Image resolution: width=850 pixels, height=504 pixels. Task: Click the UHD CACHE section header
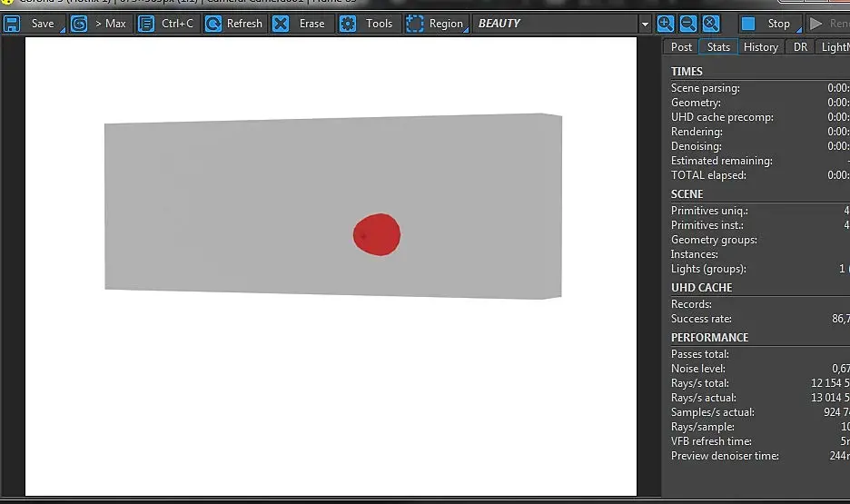701,288
